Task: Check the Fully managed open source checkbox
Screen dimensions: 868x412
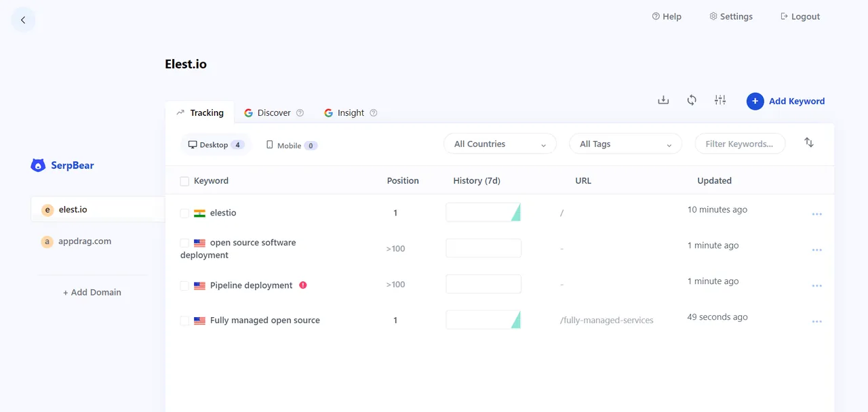Action: click(x=184, y=321)
